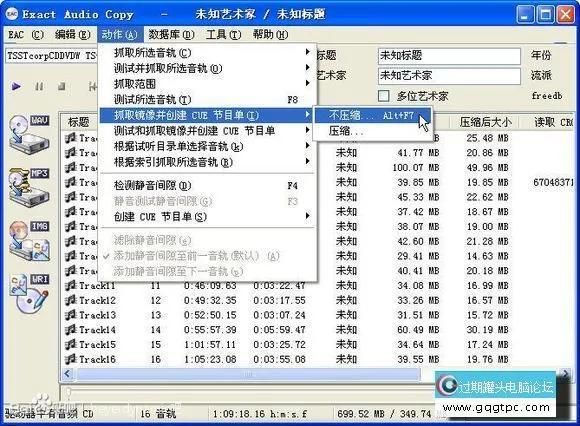This screenshot has width=580, height=426.
Task: Click the EAC logo in the title bar
Action: [x=12, y=14]
